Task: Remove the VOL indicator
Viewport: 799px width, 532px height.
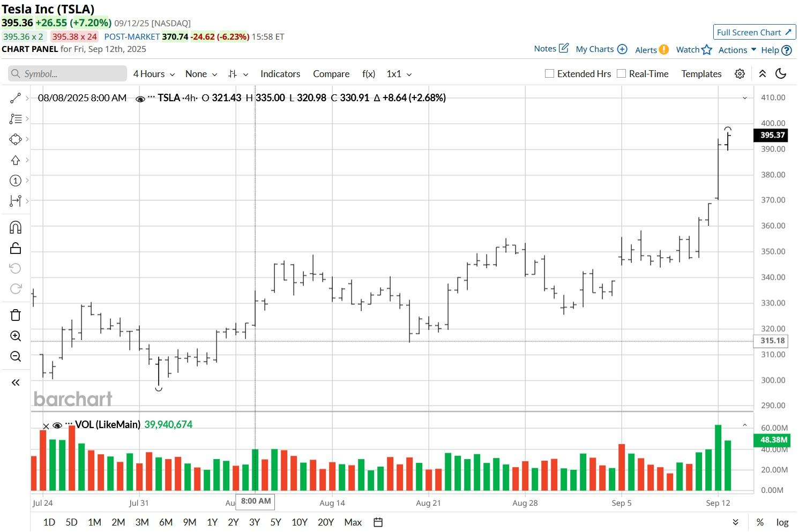Action: (46, 426)
